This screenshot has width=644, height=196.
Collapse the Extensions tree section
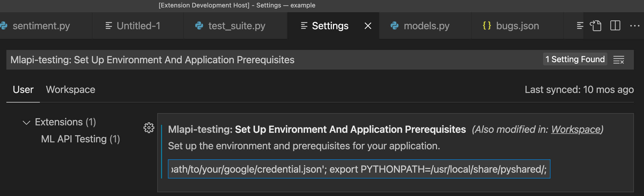pyautogui.click(x=26, y=122)
